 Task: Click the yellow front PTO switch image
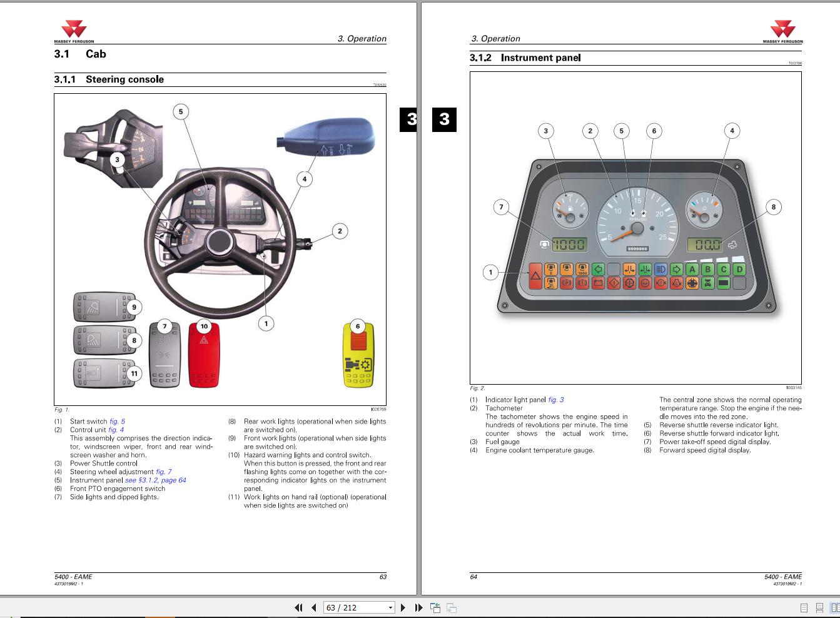pyautogui.click(x=358, y=355)
